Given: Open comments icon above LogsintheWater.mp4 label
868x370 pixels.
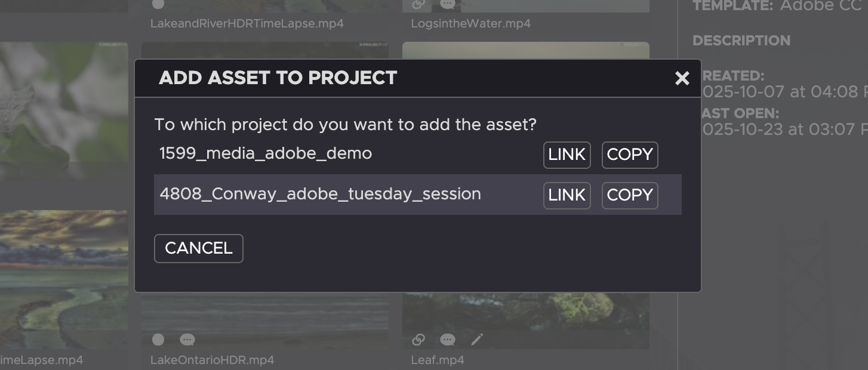Looking at the screenshot, I should pyautogui.click(x=447, y=4).
